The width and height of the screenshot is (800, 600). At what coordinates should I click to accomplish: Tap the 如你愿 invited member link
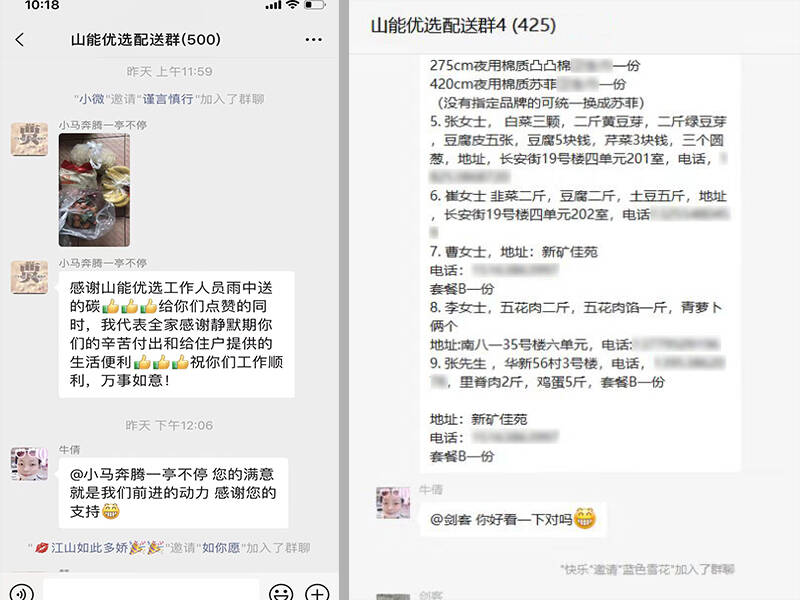(x=221, y=547)
